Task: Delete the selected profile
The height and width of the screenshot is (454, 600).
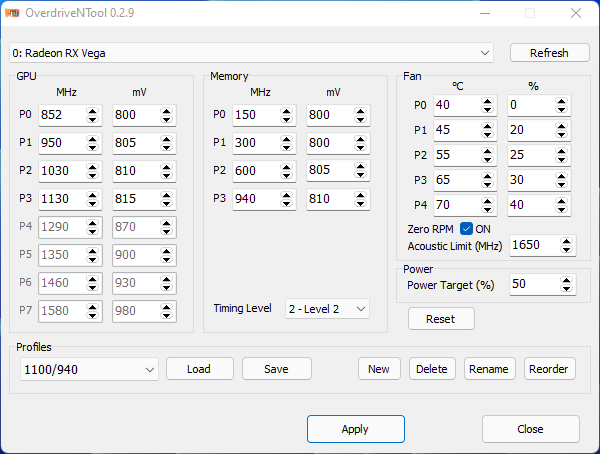Action: [432, 369]
